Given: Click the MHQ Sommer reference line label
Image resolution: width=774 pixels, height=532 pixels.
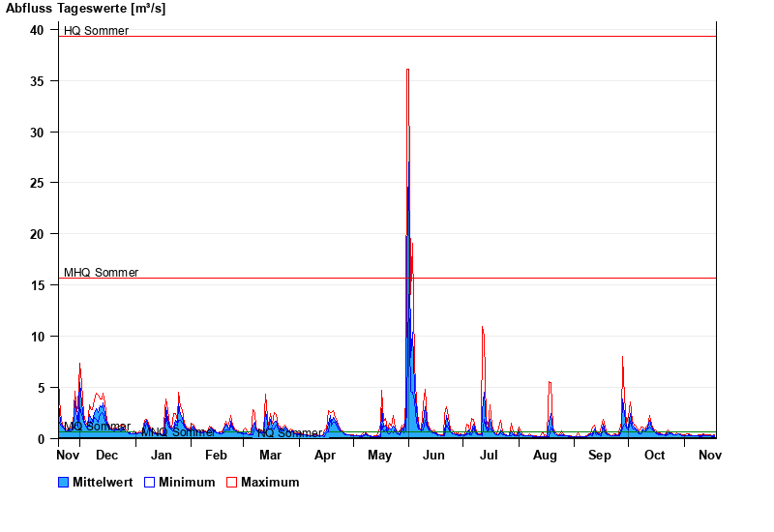Looking at the screenshot, I should click(x=101, y=273).
